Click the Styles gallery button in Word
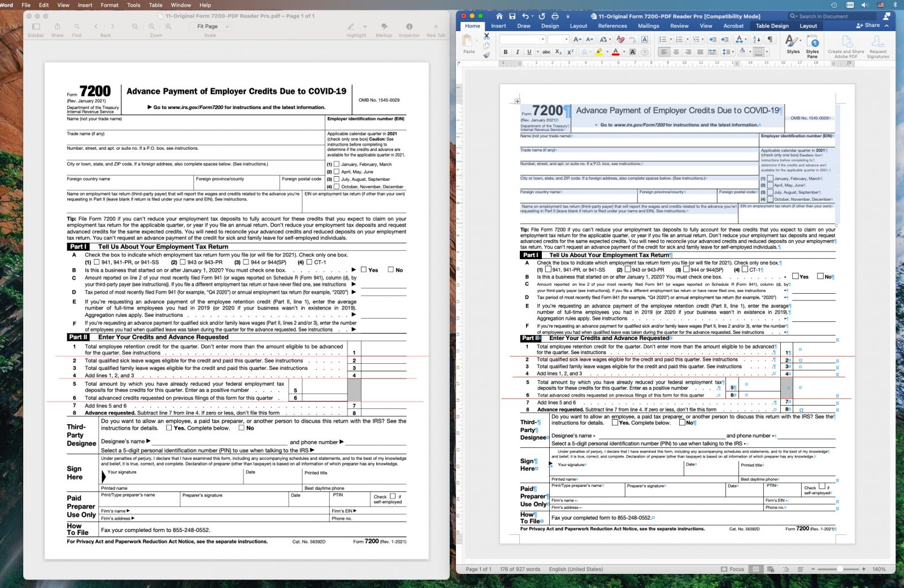The image size is (904, 588). [793, 44]
